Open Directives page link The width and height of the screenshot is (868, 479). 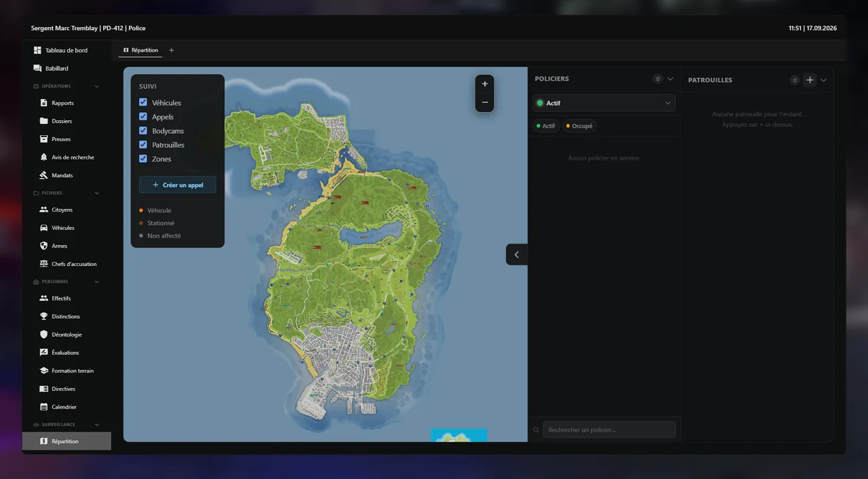[64, 389]
